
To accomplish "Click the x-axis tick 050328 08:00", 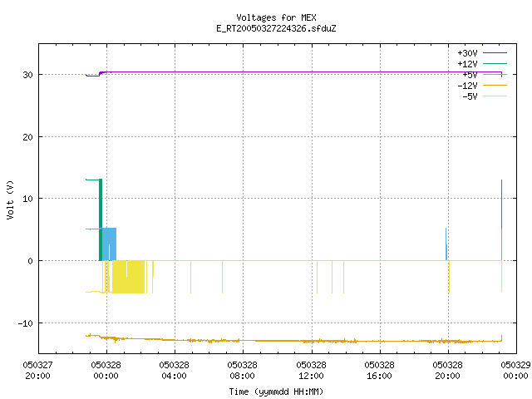I will [x=242, y=371].
